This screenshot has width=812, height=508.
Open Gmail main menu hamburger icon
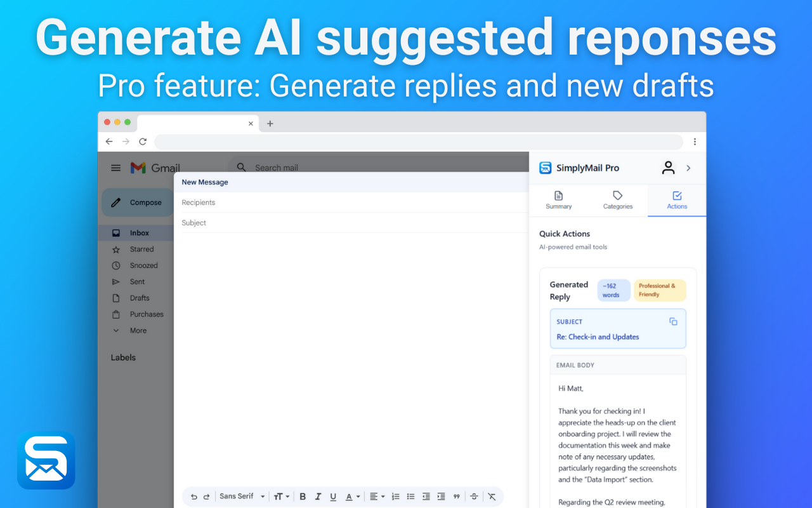115,168
